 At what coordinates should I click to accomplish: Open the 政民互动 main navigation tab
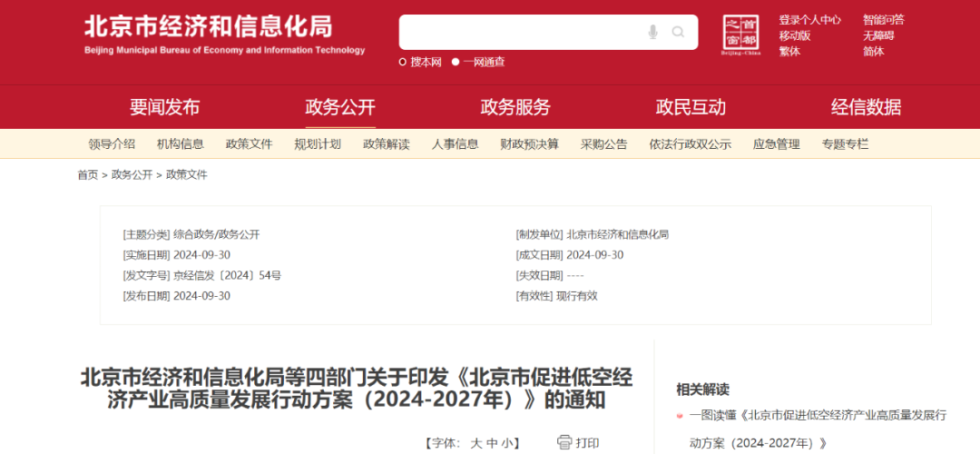(691, 107)
